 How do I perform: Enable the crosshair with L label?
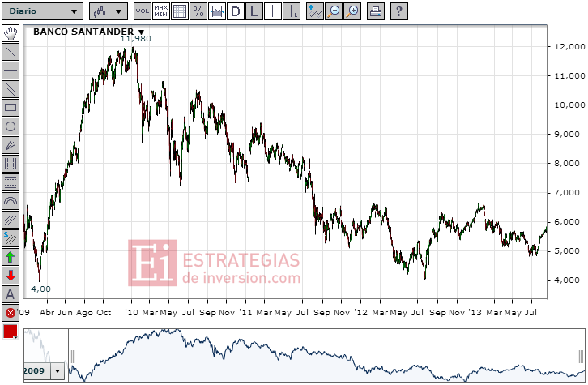(292, 11)
